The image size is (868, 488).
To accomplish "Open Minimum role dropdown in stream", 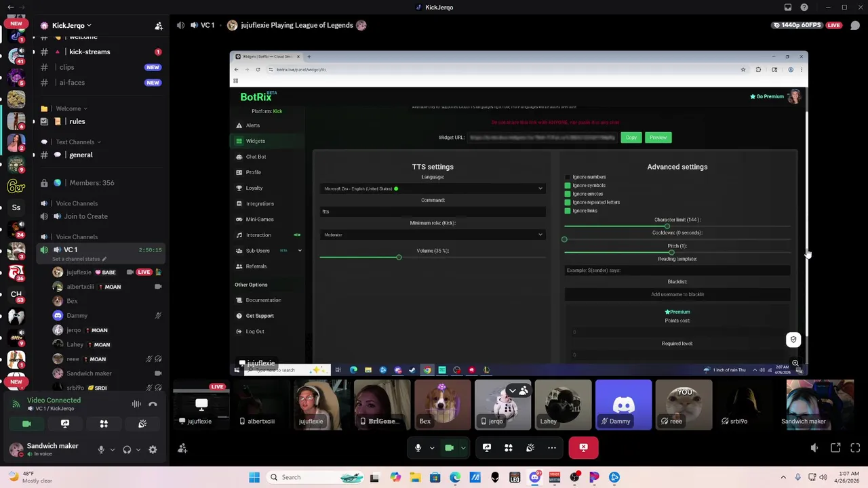I will pos(433,235).
